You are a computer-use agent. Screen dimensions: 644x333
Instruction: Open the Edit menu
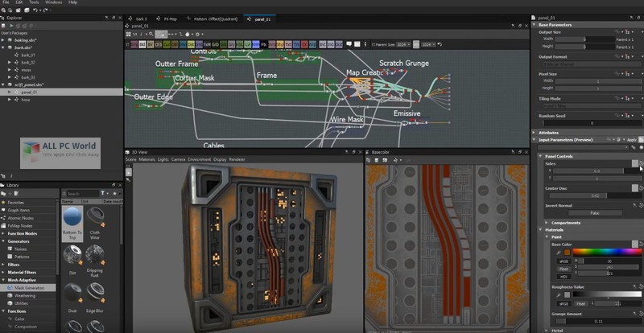point(19,2)
